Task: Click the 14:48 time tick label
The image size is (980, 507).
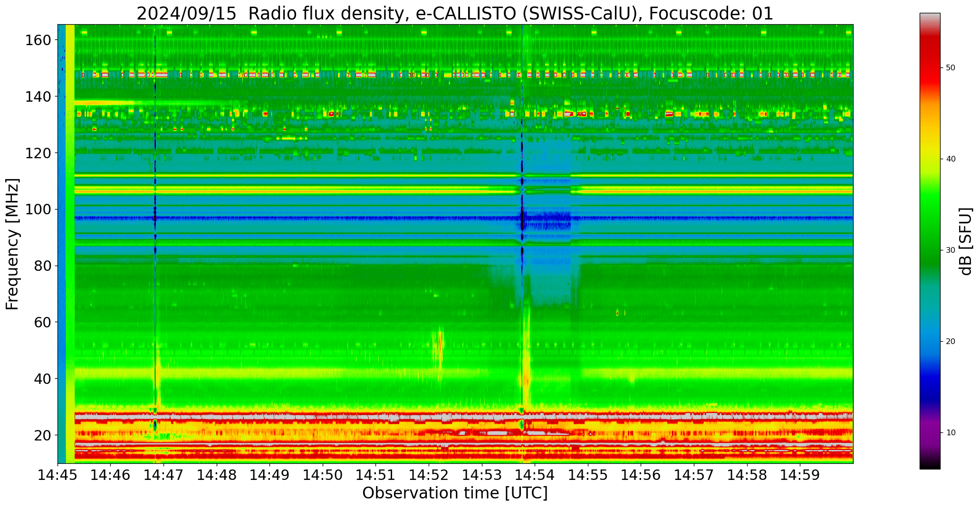Action: [x=217, y=475]
